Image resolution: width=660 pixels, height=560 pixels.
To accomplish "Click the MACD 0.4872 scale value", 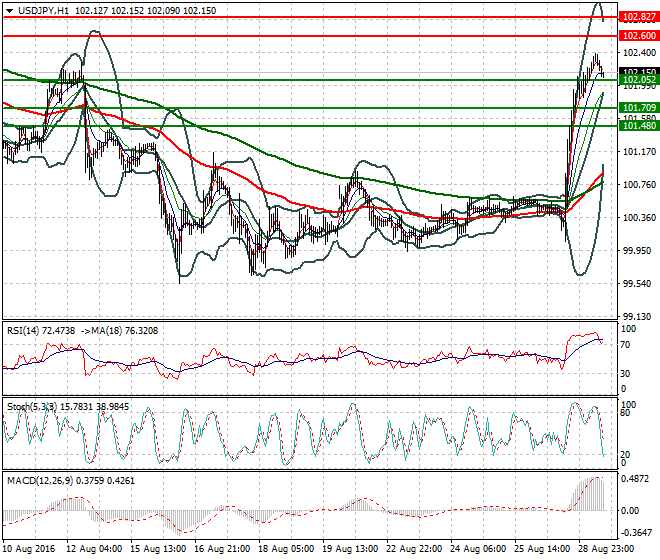I will click(x=636, y=479).
